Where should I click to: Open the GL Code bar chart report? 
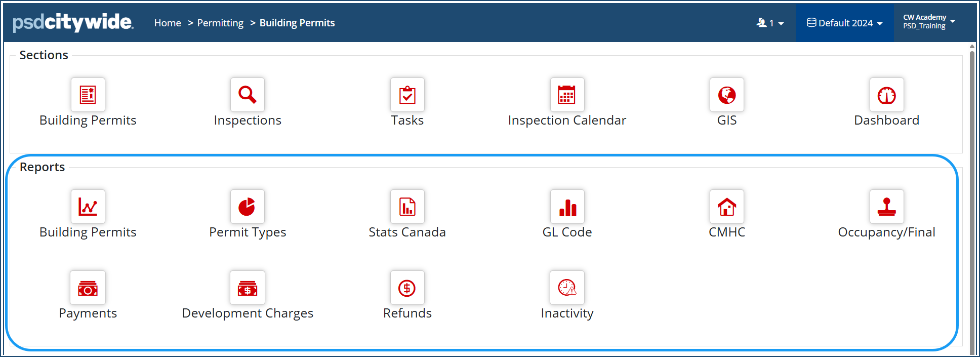click(x=567, y=207)
